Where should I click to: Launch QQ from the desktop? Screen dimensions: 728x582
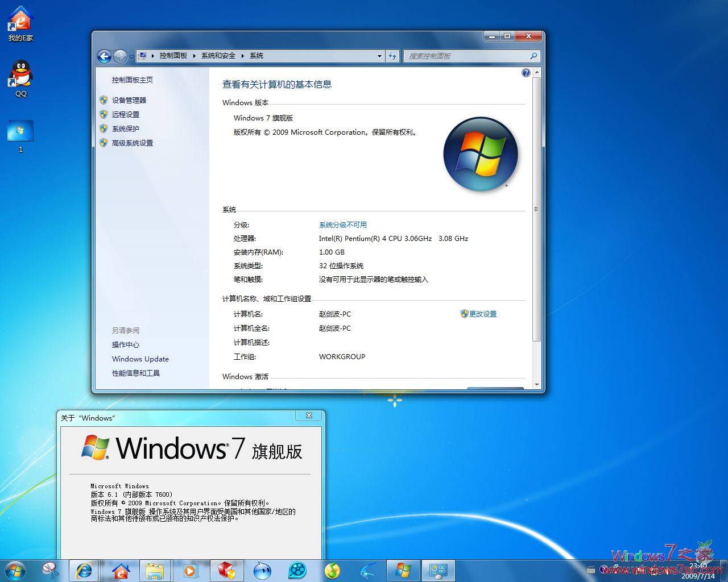pos(20,74)
